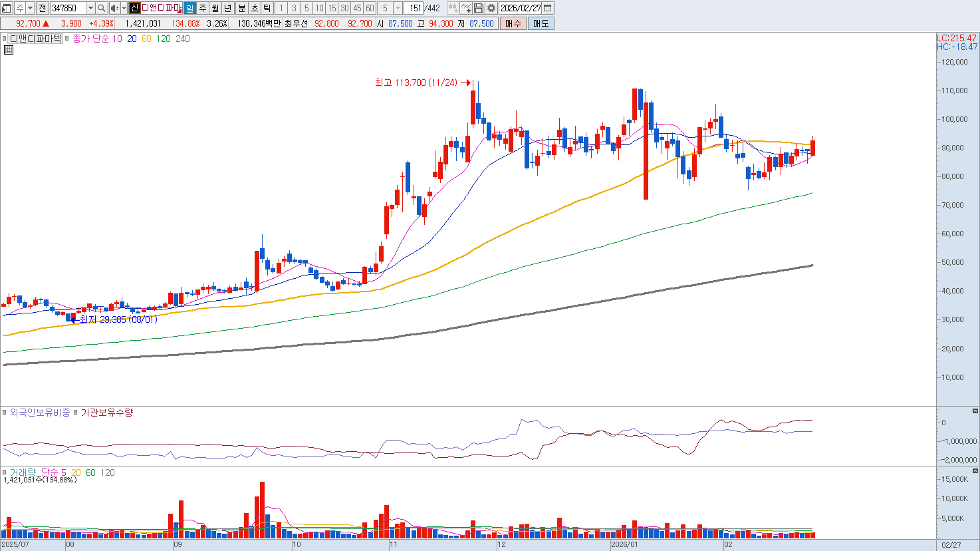The image size is (980, 551).
Task: Click the speaker sound icon in toolbar
Action: (x=114, y=8)
